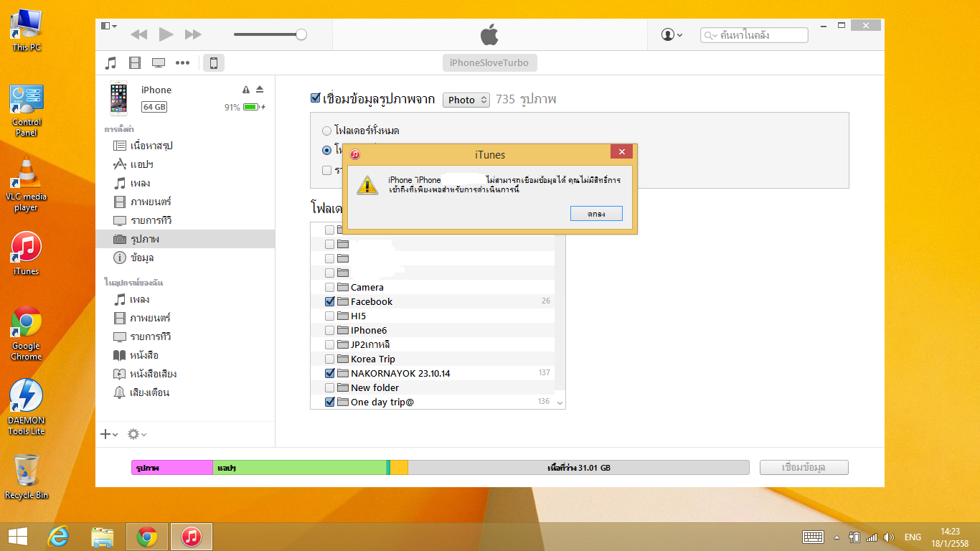Open This PC desktop icon
This screenshot has height=551, width=980.
click(27, 30)
